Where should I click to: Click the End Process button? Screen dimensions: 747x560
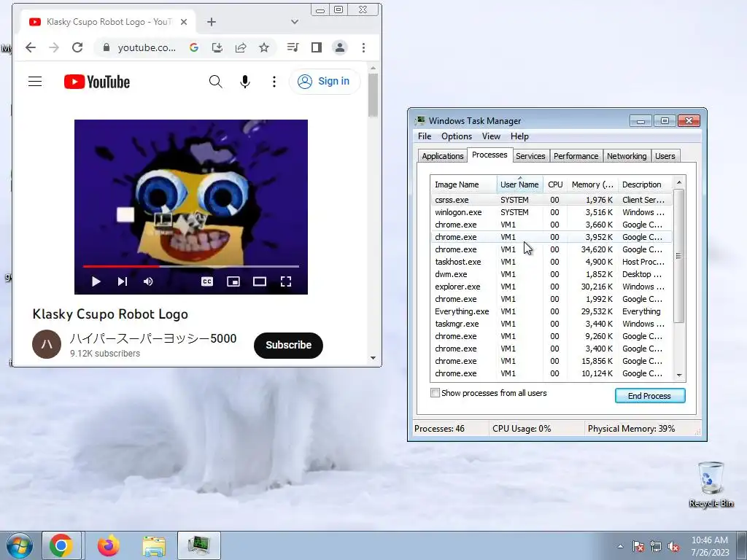point(650,396)
